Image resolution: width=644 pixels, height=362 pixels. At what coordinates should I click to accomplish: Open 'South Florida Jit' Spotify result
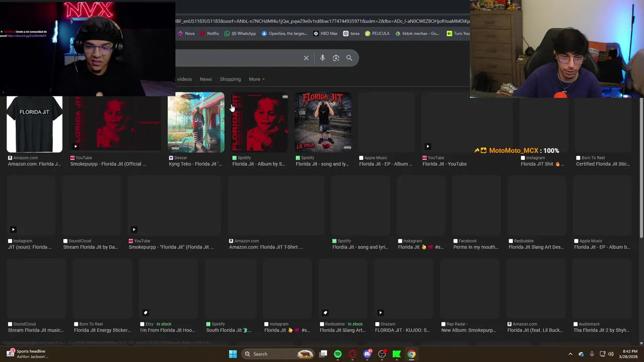tap(228, 330)
